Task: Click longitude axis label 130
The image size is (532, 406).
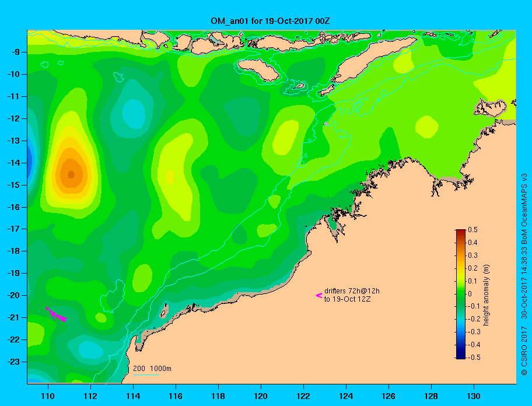Action: click(474, 396)
